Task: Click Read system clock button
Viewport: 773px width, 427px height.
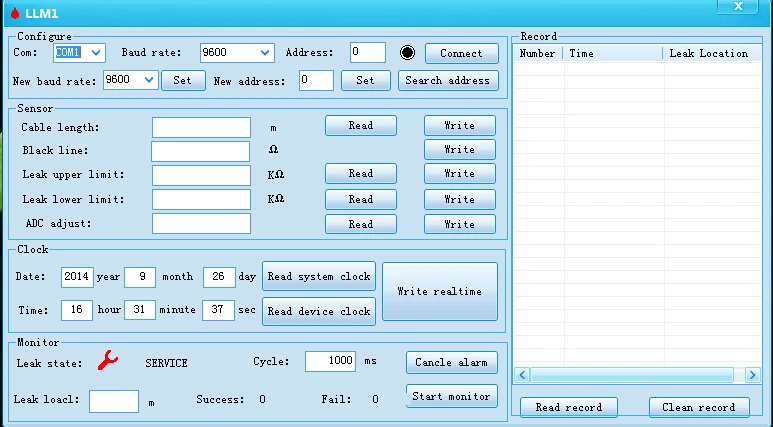Action: tap(319, 276)
